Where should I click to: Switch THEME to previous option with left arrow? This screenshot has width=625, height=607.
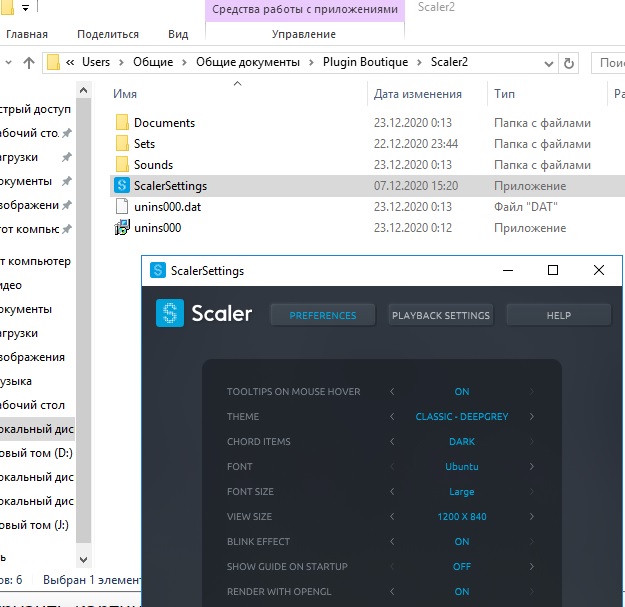click(392, 416)
